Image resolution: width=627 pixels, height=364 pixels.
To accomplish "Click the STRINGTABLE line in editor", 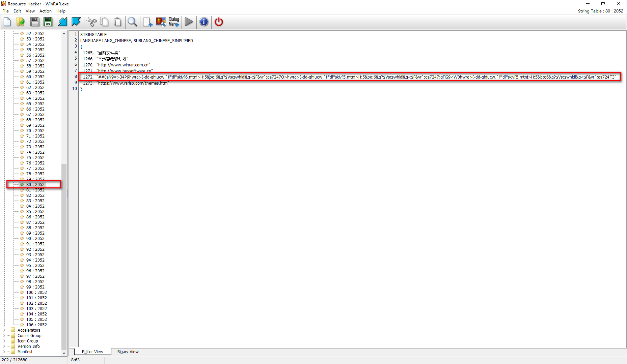I will (x=93, y=34).
